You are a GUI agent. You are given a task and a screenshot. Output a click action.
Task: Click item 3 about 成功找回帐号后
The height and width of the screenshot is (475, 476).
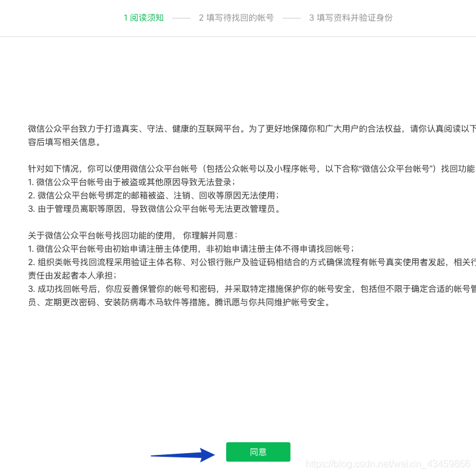click(x=252, y=289)
